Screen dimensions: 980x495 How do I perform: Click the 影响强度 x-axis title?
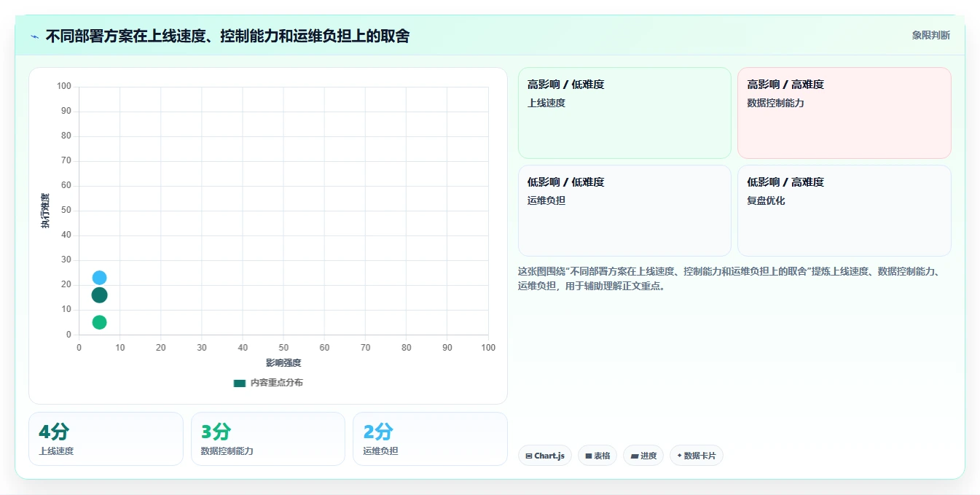283,363
